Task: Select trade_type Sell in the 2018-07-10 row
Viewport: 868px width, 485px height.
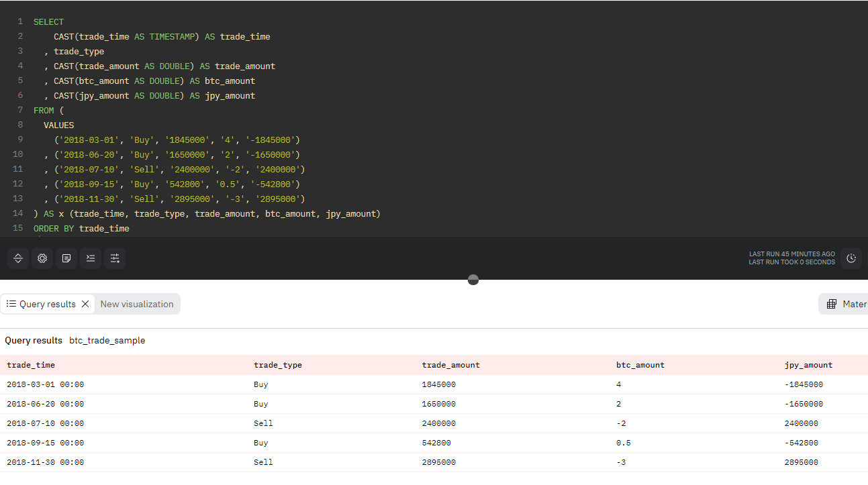Action: (x=264, y=423)
